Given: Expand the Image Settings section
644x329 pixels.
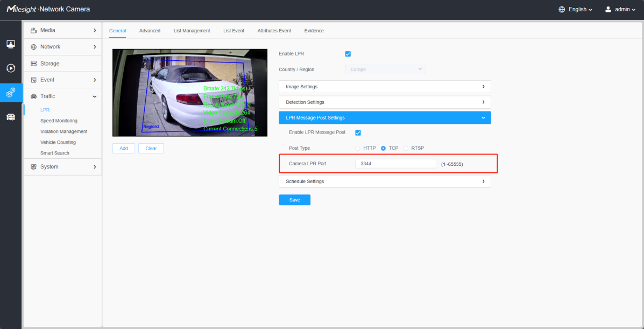Looking at the screenshot, I should click(x=385, y=87).
